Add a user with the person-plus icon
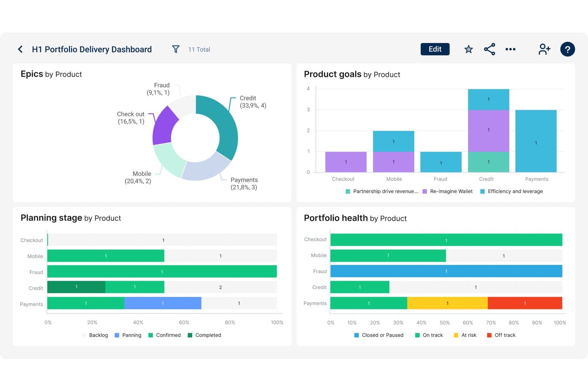 544,49
